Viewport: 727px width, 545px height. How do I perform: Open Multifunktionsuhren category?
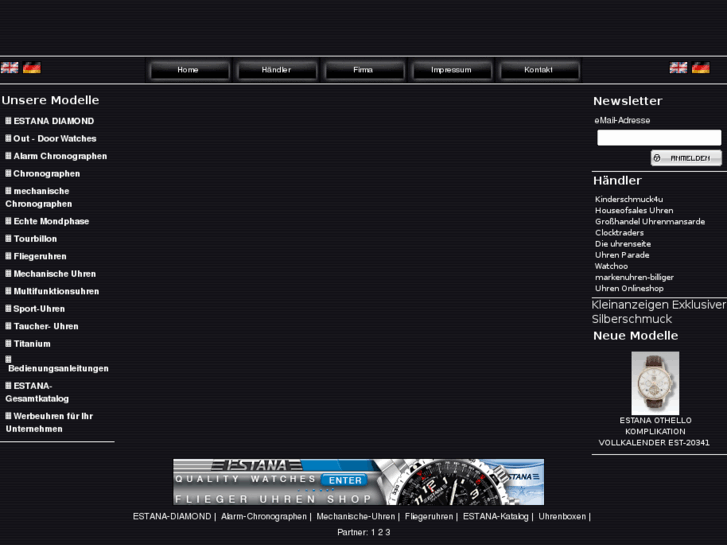pos(56,291)
